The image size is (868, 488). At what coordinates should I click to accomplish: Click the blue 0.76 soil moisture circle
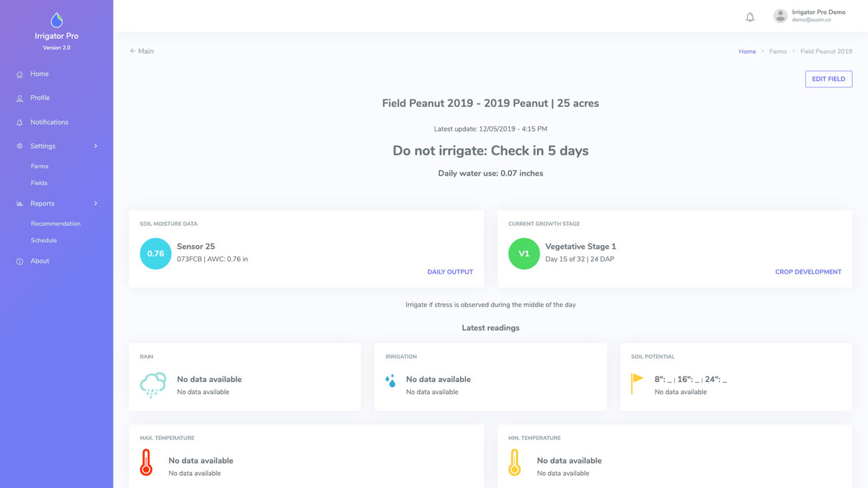[156, 254]
